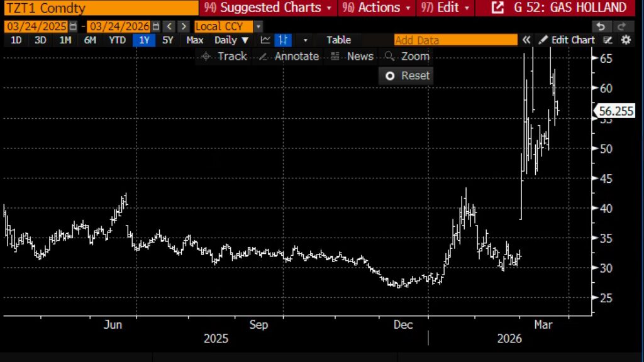644x362 pixels.
Task: Select the bar chart type icon
Action: click(283, 40)
